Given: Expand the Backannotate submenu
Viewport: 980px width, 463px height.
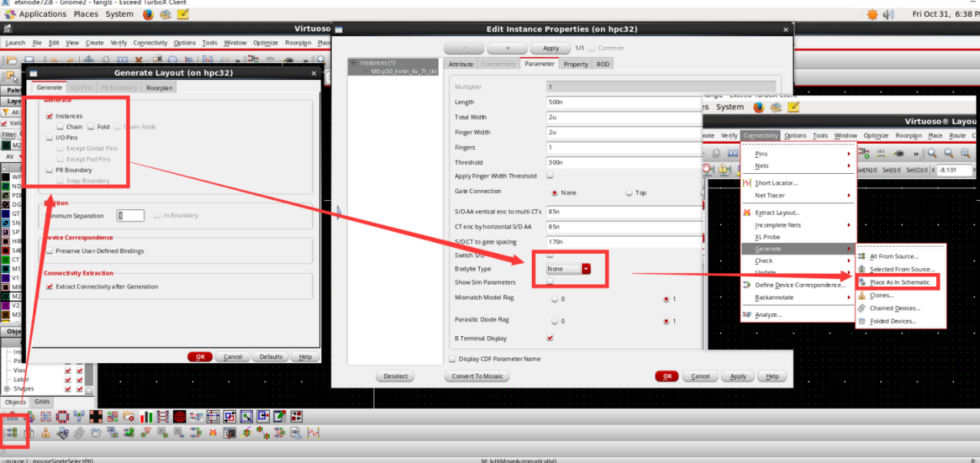Looking at the screenshot, I should coord(798,297).
